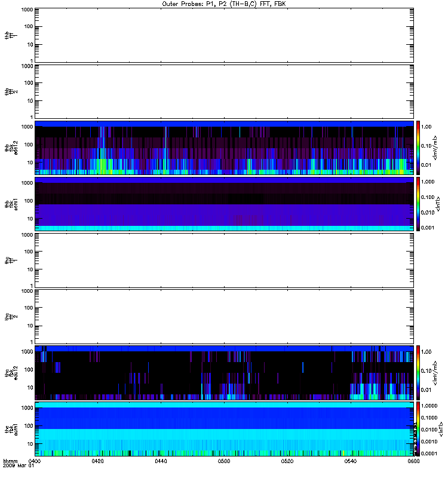Screen dimensions: 448x478
Task: Click the "0540" time axis label
Action: pyautogui.click(x=351, y=461)
